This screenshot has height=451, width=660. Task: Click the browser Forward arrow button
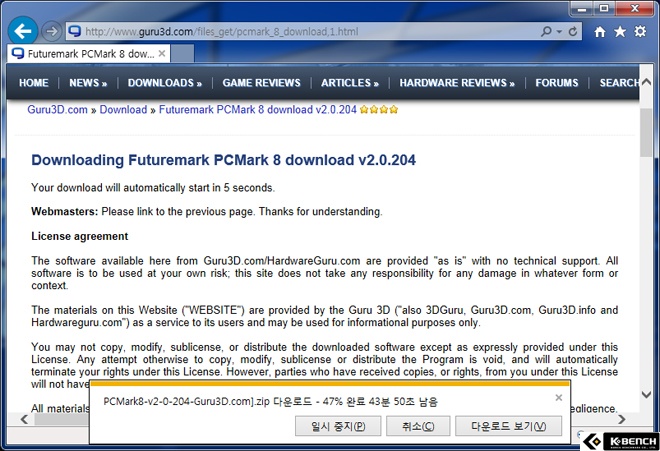51,32
